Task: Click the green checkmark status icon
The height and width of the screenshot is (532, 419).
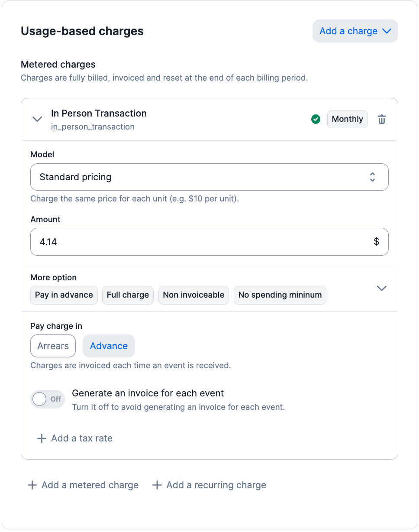Action: [316, 119]
